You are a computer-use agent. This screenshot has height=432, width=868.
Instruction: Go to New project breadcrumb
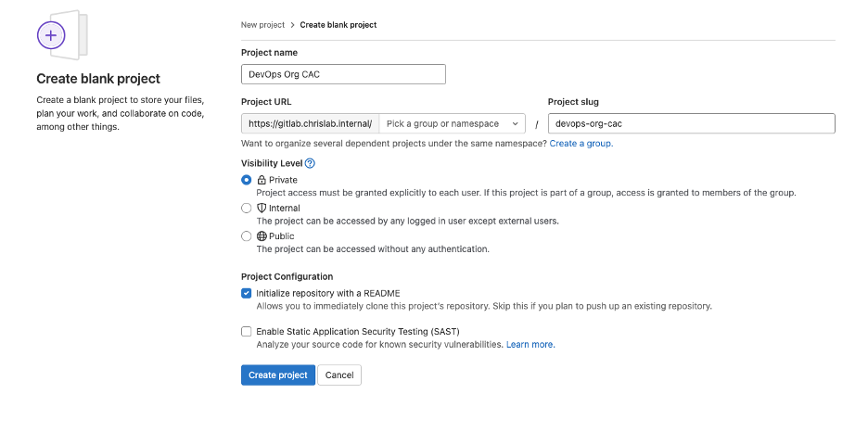click(262, 25)
